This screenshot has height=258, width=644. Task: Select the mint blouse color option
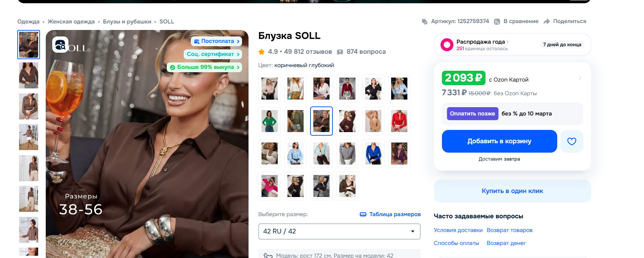point(321,154)
